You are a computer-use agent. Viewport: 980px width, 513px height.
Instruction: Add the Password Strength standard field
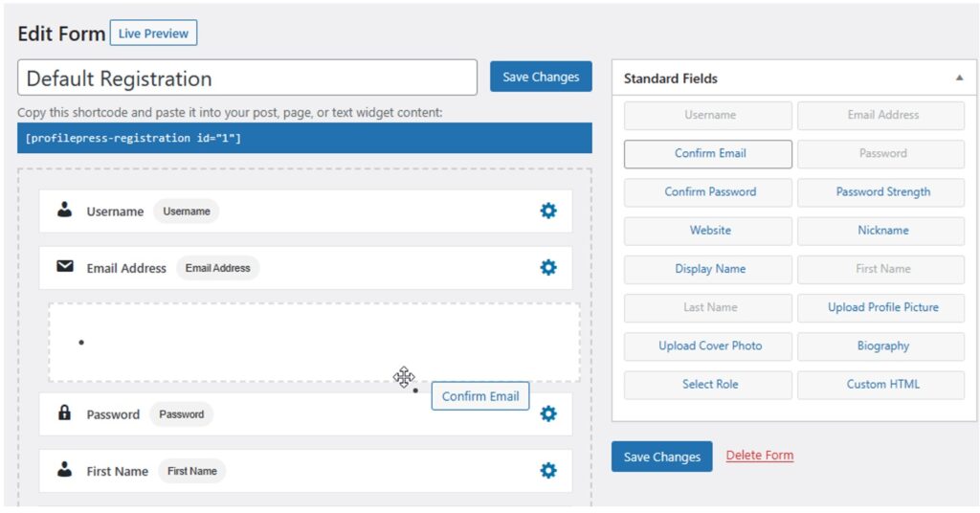point(881,192)
